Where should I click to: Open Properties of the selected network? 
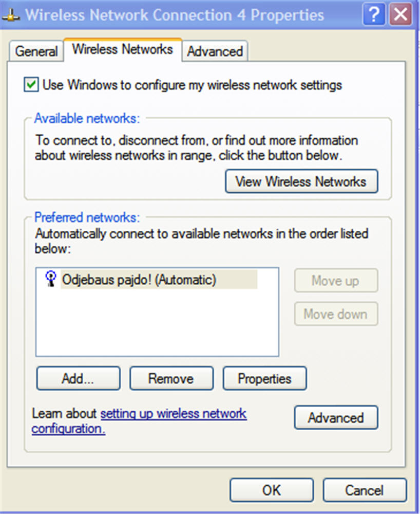point(264,379)
